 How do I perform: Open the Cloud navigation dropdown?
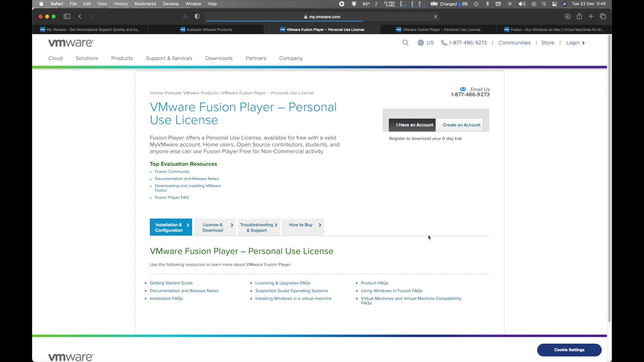pyautogui.click(x=55, y=58)
